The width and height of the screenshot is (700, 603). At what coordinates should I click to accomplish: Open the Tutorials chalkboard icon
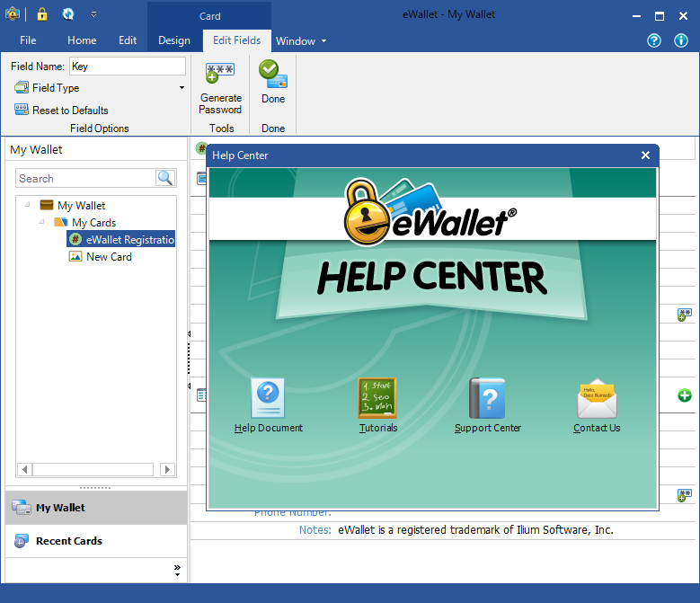pyautogui.click(x=377, y=397)
